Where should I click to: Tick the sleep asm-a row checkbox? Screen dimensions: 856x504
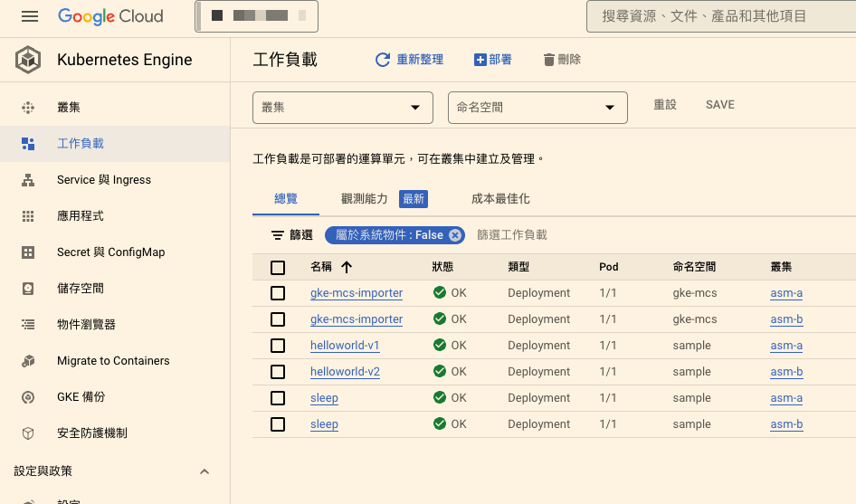[x=278, y=398]
